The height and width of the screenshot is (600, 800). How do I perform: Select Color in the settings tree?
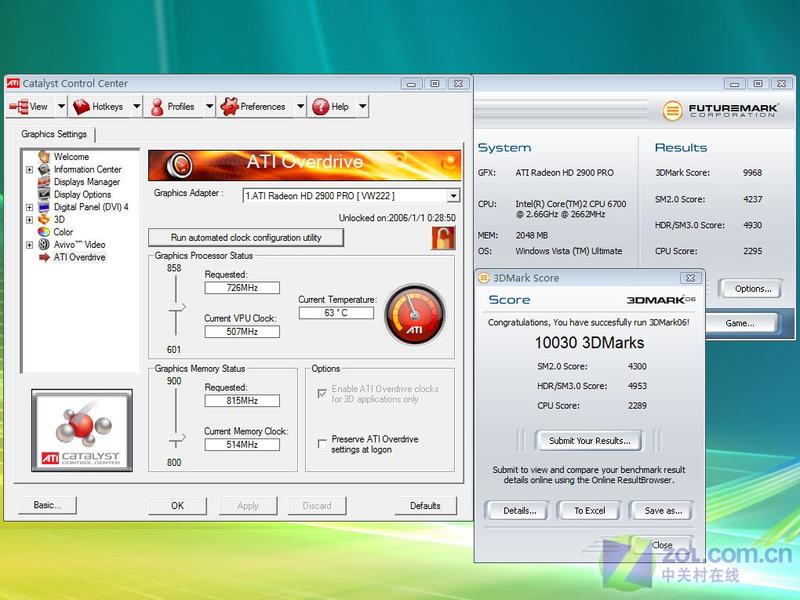pyautogui.click(x=63, y=232)
